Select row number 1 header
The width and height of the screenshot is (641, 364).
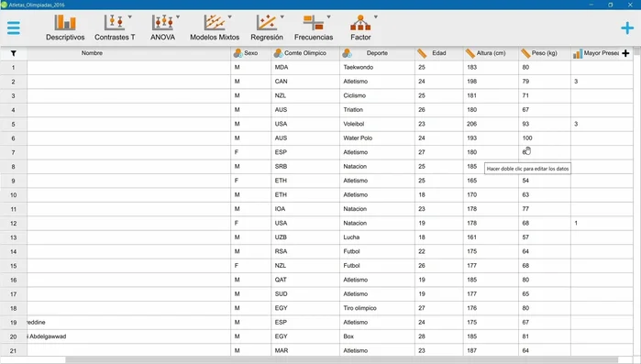click(14, 68)
